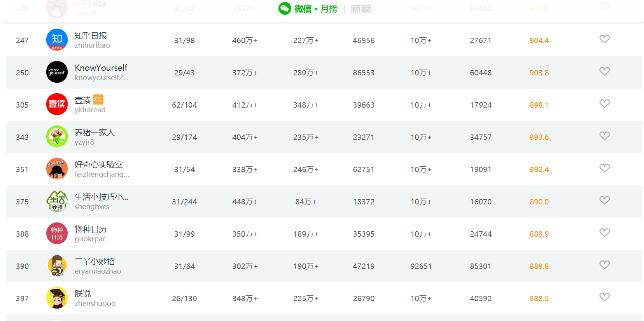Click the 物种日历 account name
The image size is (644, 321).
(x=91, y=229)
